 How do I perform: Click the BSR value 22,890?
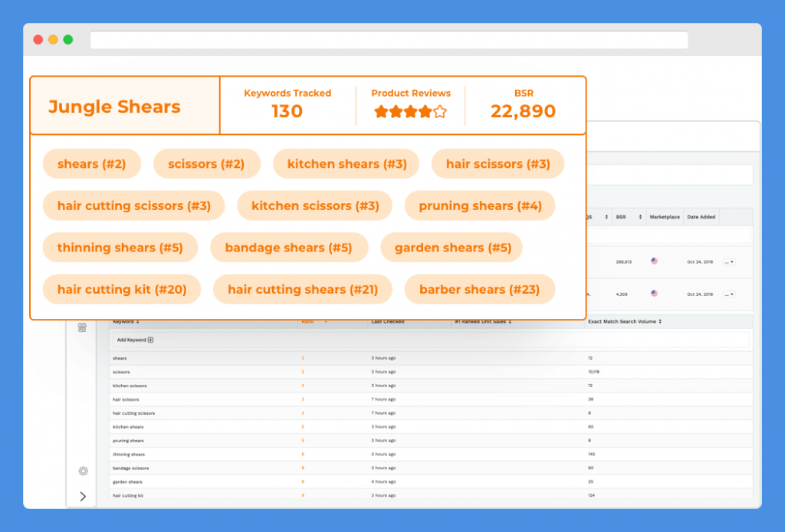pos(523,110)
